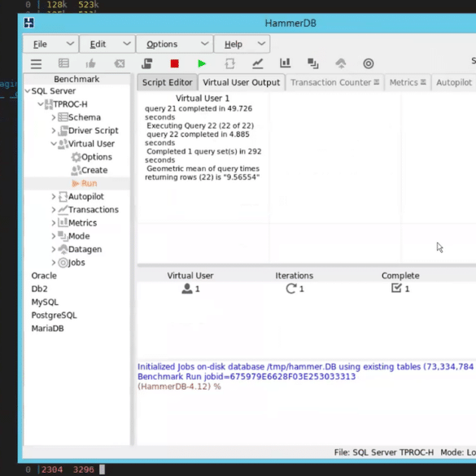476x476 pixels.
Task: Click the Benchmark panel header
Action: (76, 79)
